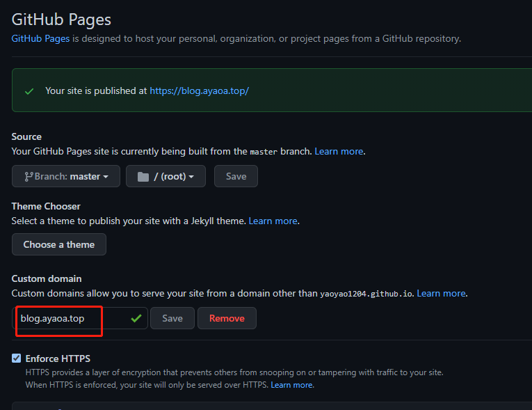The height and width of the screenshot is (410, 532).
Task: Click the yaoyao1204.github.io domain text
Action: [366, 294]
